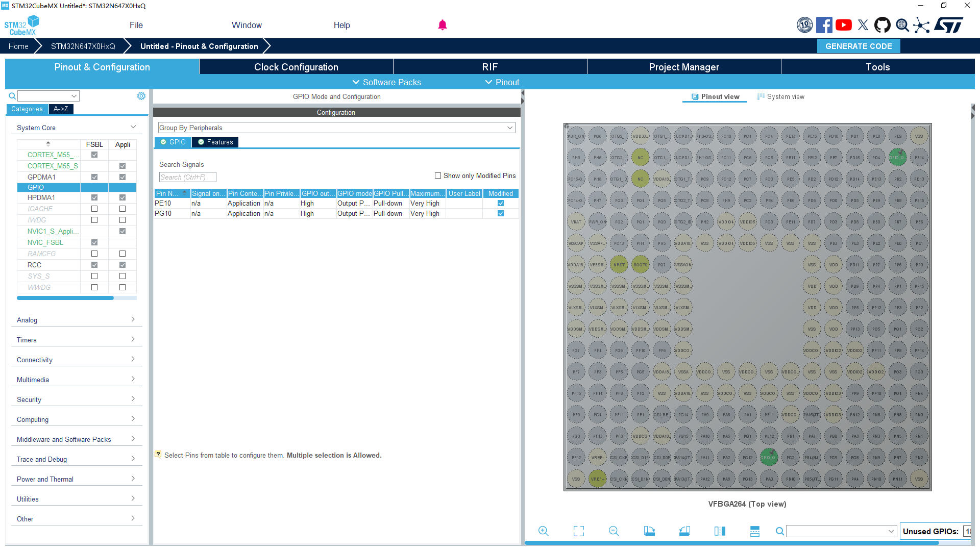
Task: Toggle the Modified checkbox for PE10
Action: tap(501, 203)
